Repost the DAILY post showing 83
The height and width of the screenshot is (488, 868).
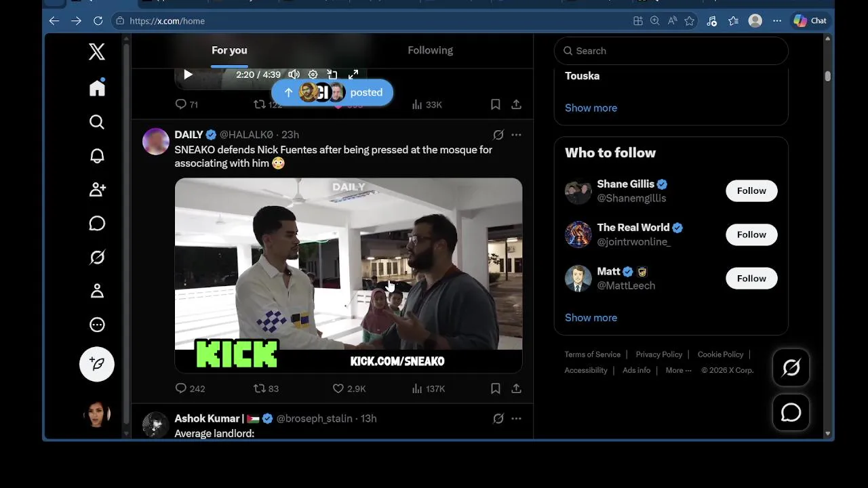click(x=266, y=388)
